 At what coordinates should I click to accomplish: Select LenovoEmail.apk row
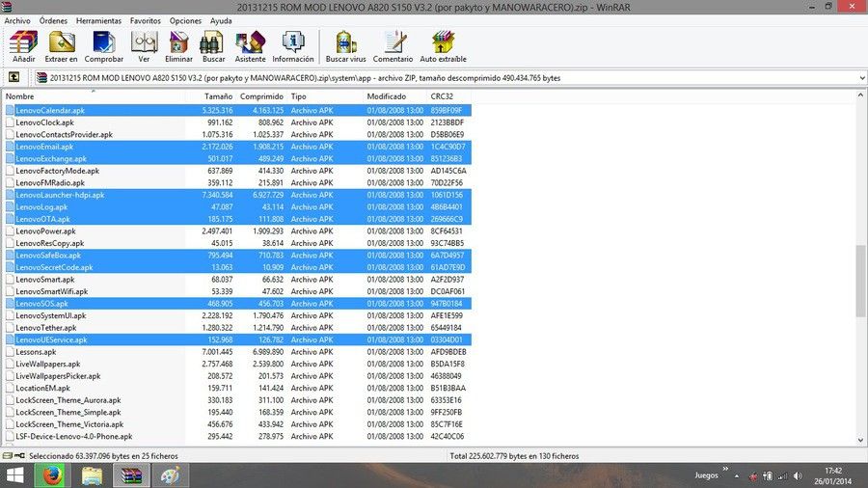tap(238, 147)
